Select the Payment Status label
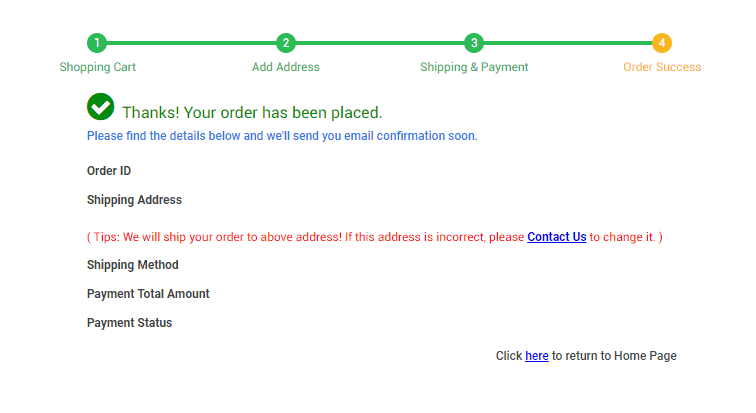The image size is (756, 413). point(129,323)
